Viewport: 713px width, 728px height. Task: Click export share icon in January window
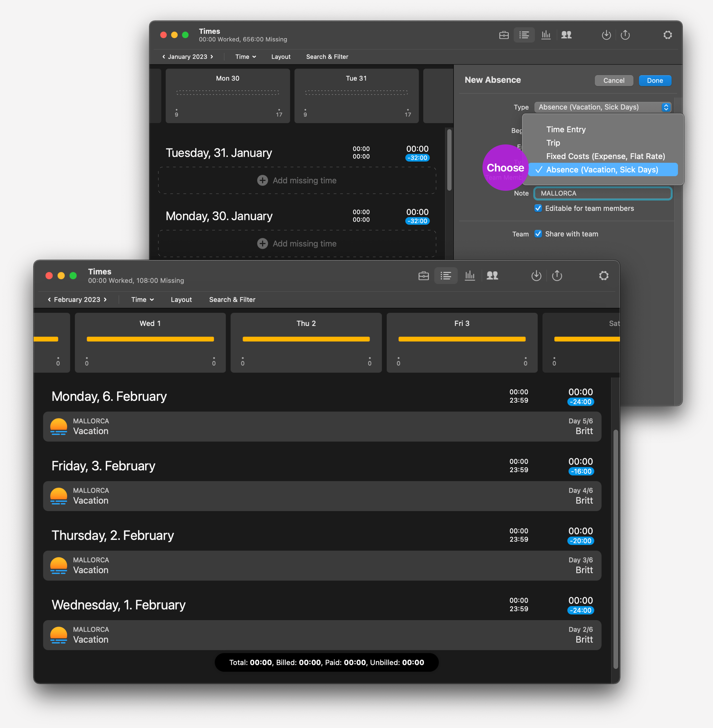(x=625, y=35)
